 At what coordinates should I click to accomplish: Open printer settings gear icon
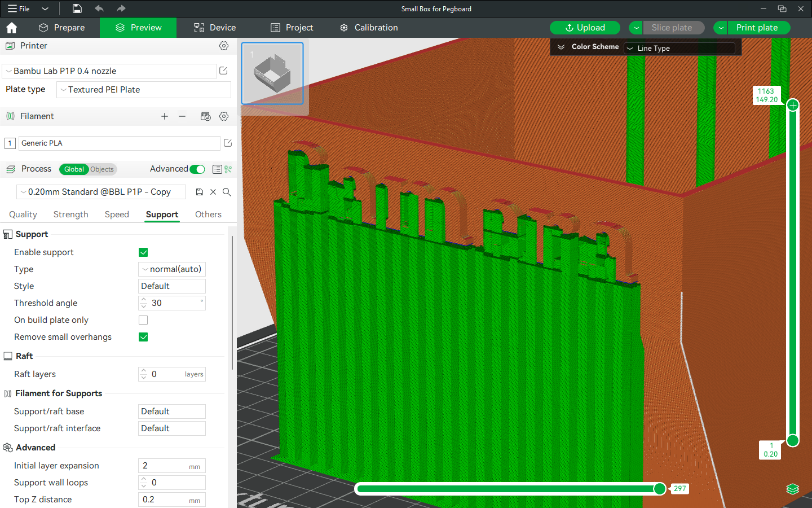pyautogui.click(x=224, y=46)
